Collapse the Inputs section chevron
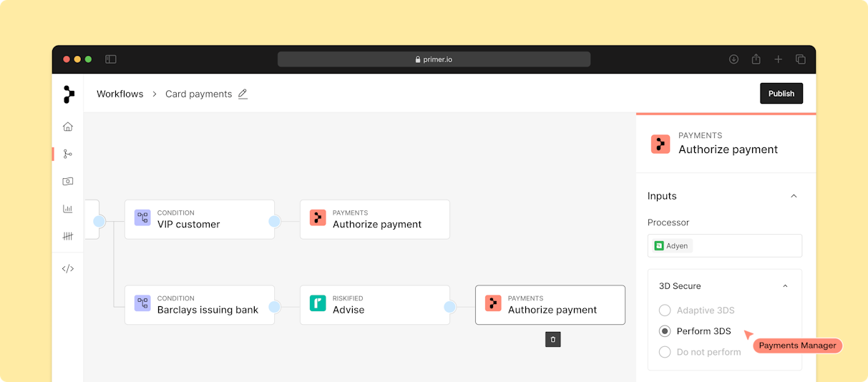 click(794, 196)
